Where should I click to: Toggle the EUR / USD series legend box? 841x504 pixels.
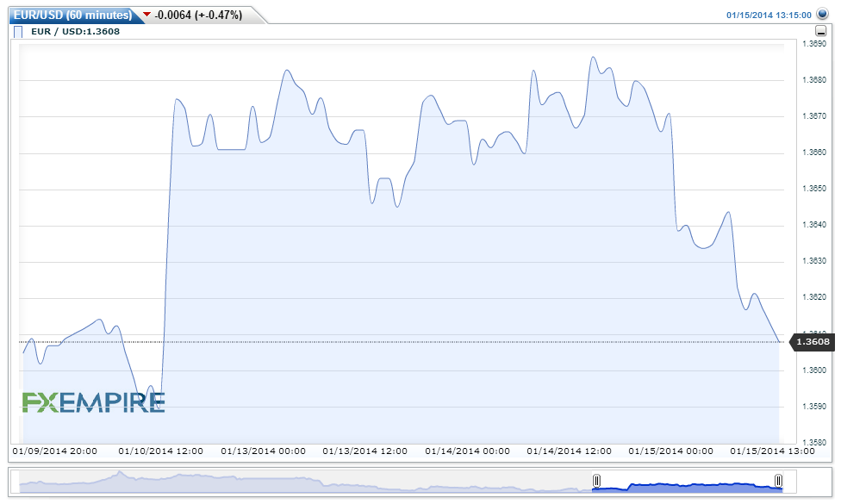(18, 32)
